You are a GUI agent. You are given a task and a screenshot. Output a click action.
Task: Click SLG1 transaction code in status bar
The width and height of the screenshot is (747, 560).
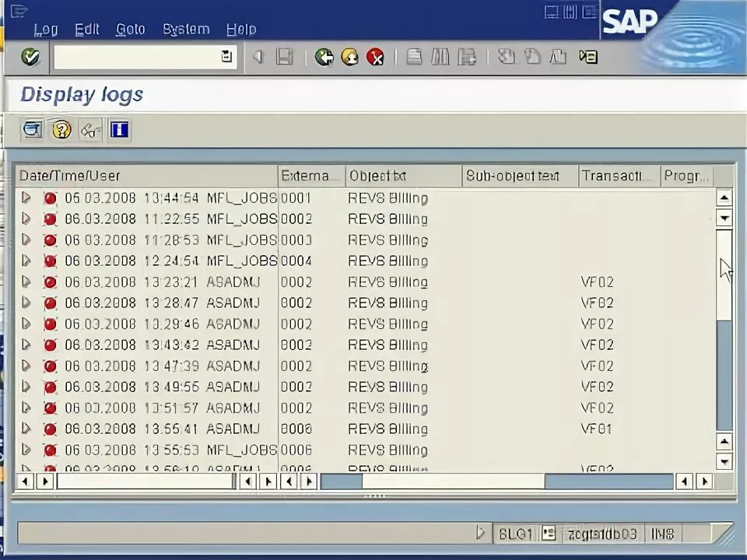point(515,534)
